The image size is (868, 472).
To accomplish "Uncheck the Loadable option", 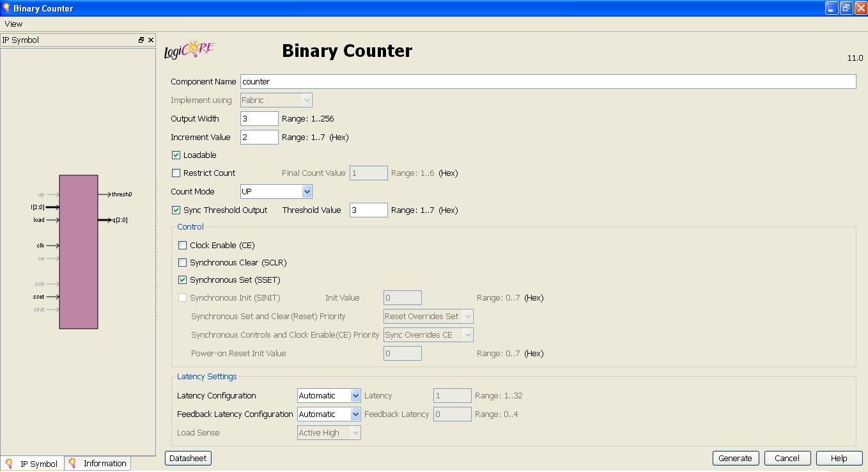I will (176, 155).
